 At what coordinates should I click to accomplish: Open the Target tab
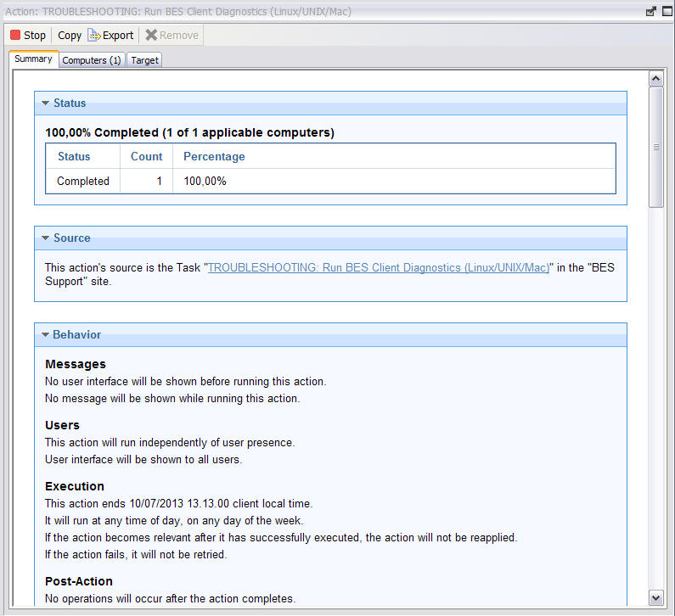point(144,60)
